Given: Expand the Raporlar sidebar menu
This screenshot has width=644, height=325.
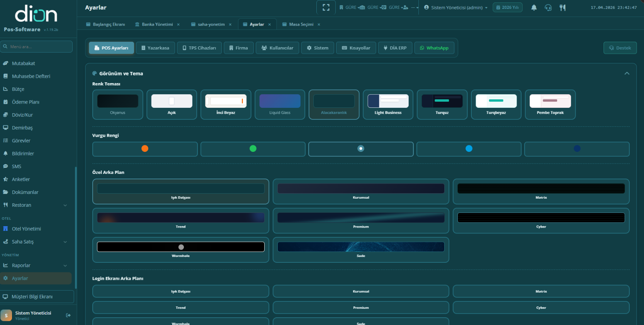Looking at the screenshot, I should pos(36,265).
